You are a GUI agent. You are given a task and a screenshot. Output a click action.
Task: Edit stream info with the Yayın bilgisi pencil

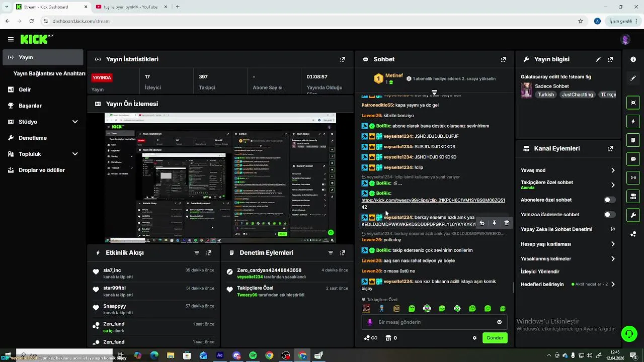[598, 59]
